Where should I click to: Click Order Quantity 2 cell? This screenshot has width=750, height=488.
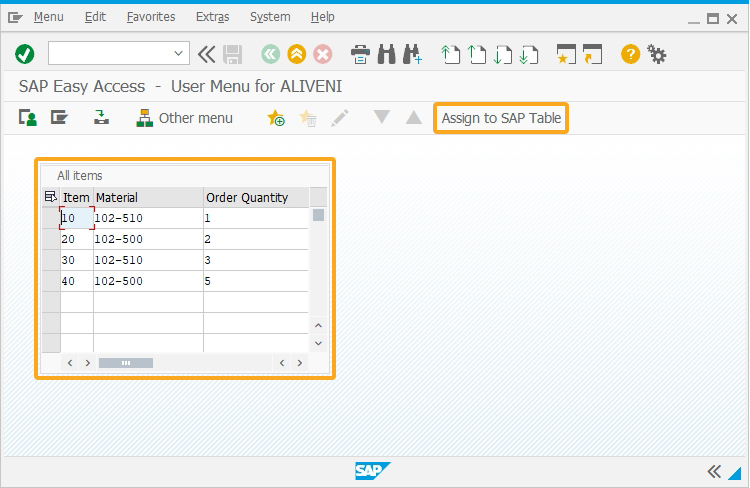[256, 239]
